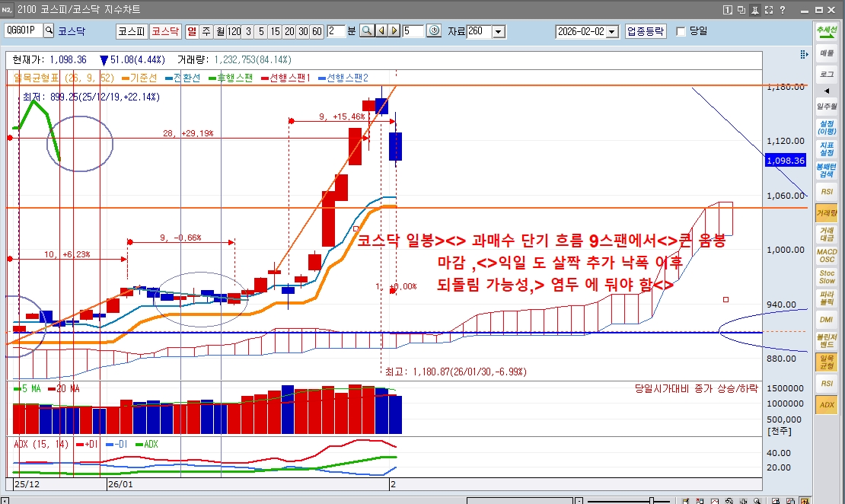The width and height of the screenshot is (845, 504).
Task: Click the clock icon in toolbar
Action: coord(434,31)
